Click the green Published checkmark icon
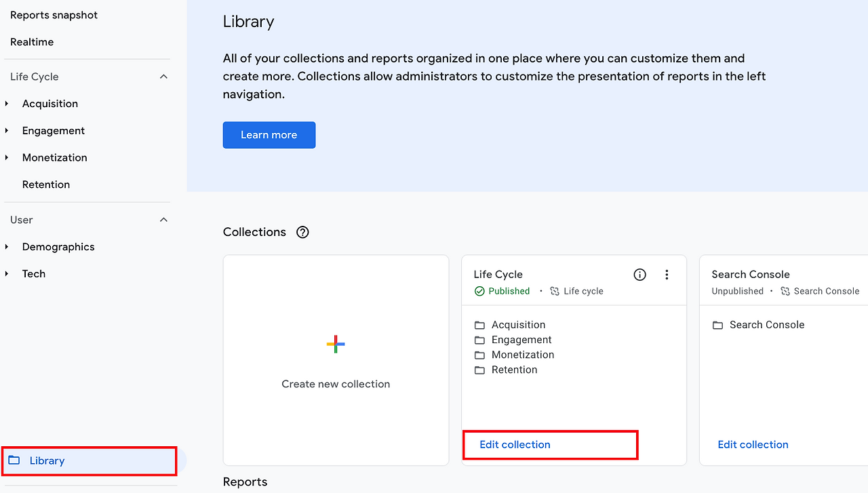Screen dimensions: 868x493 (x=479, y=291)
